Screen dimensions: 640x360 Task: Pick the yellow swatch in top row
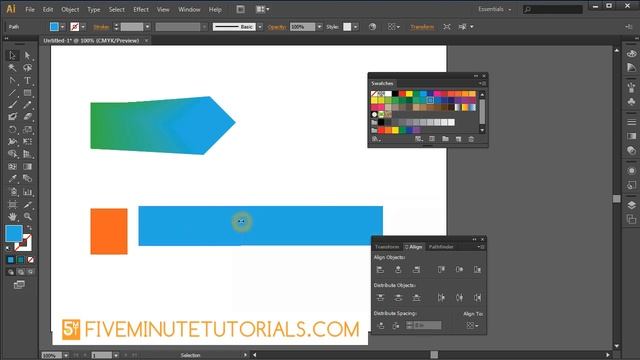pos(409,94)
